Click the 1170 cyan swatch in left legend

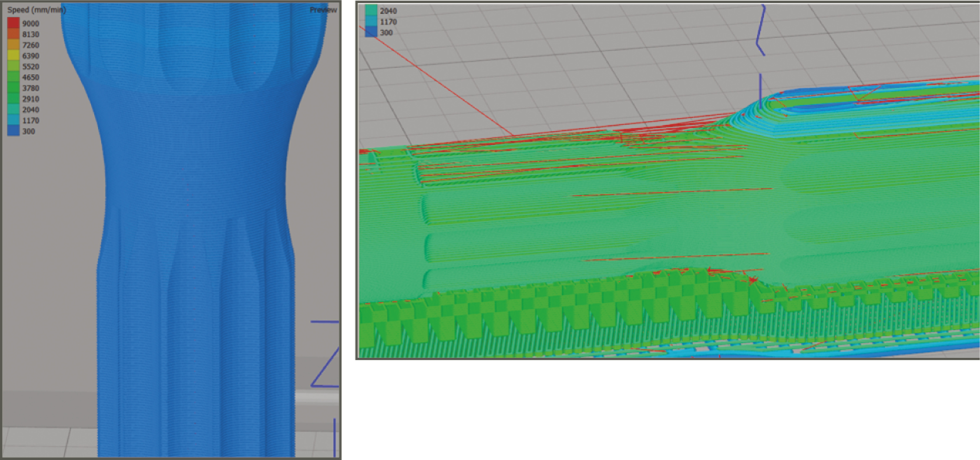click(13, 120)
